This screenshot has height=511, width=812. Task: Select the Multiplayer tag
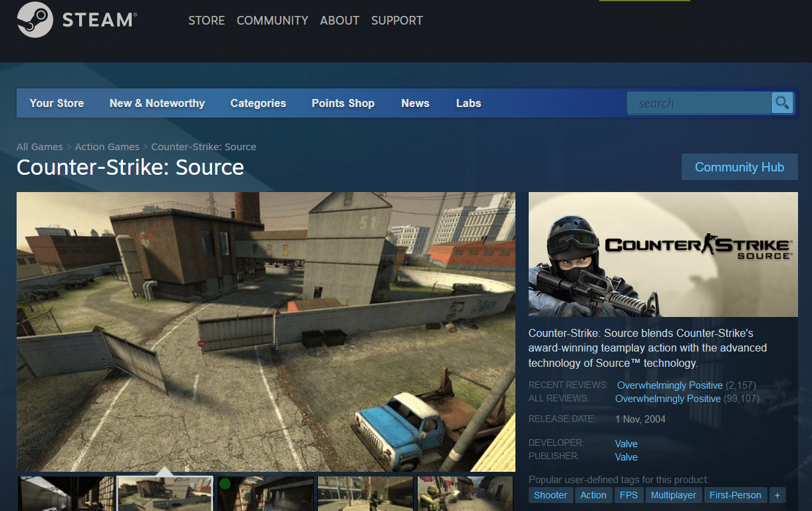(x=674, y=495)
